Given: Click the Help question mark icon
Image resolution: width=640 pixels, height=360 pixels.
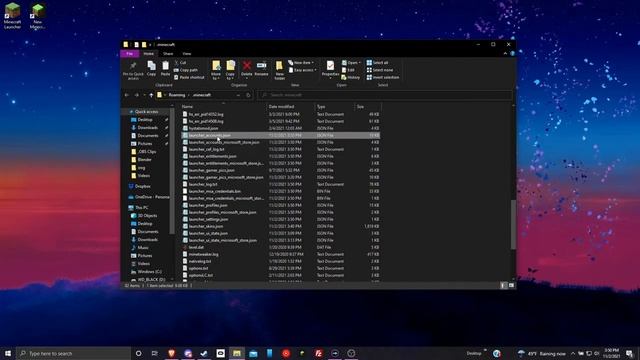Looking at the screenshot, I should click(512, 53).
